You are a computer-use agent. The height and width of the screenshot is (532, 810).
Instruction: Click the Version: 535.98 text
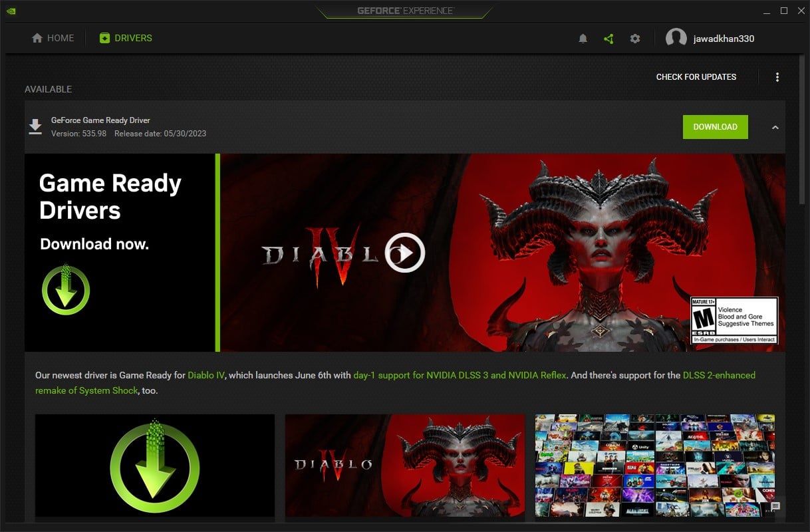coord(78,134)
